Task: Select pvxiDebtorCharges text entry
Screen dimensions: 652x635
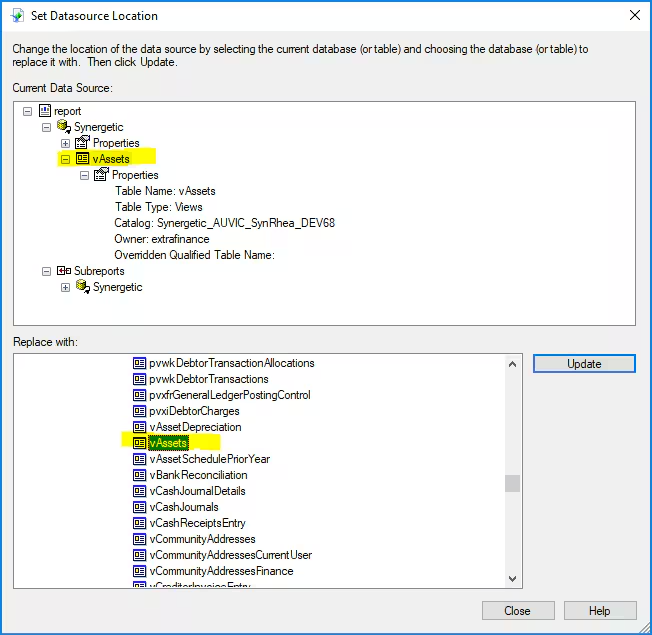Action: click(x=194, y=411)
